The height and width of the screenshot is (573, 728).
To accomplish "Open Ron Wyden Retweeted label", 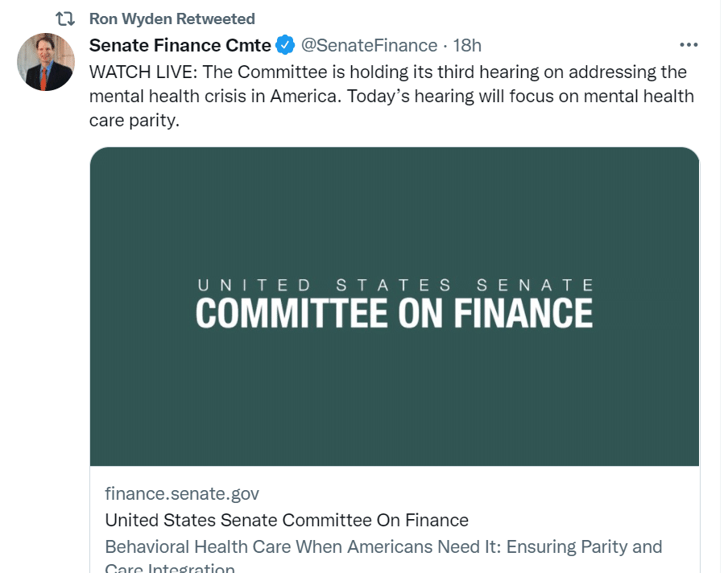I will pos(172,19).
